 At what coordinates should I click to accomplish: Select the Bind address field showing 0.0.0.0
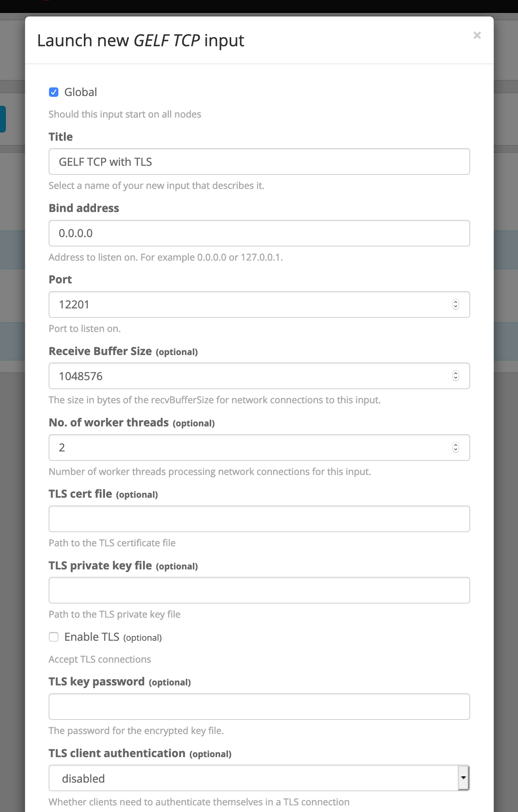click(x=259, y=233)
